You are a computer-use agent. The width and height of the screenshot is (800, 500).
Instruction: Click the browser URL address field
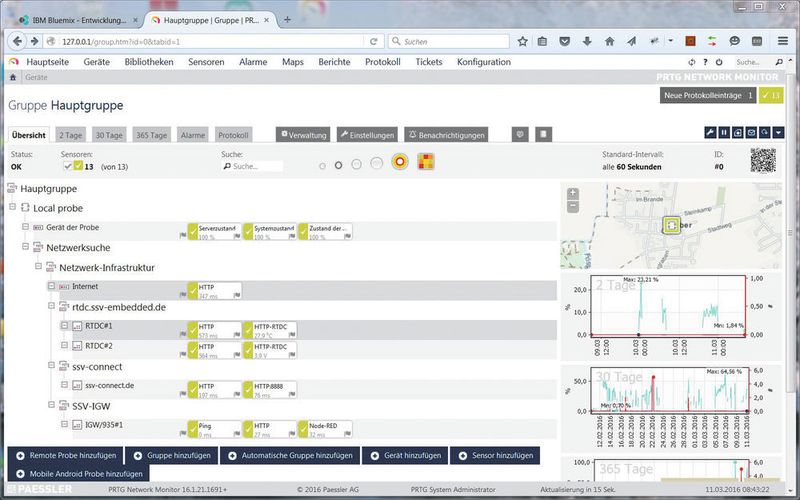(x=211, y=41)
